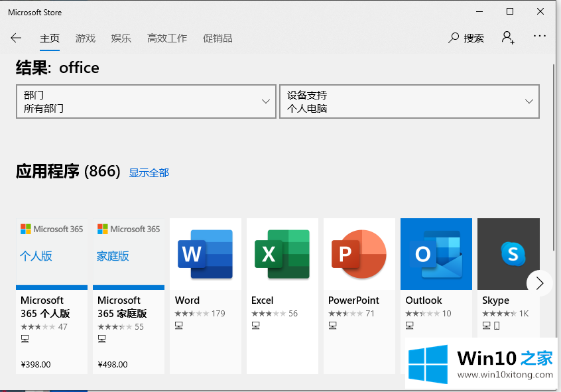Open Microsoft 365 个人版 tile image
The image size is (561, 392).
tap(52, 254)
